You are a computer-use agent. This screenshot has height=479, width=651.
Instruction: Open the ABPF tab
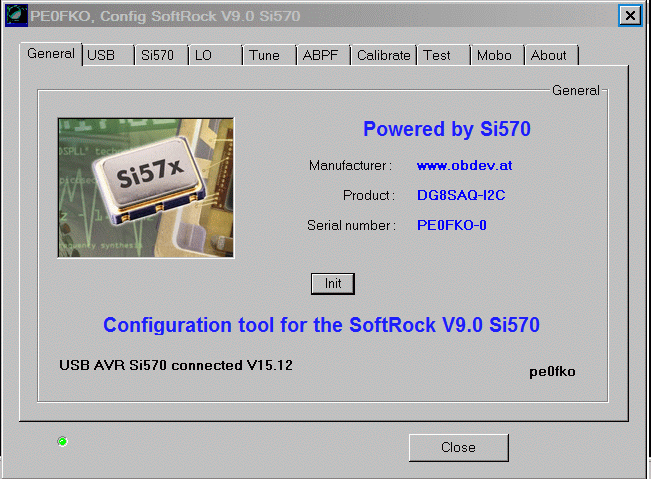(x=320, y=56)
